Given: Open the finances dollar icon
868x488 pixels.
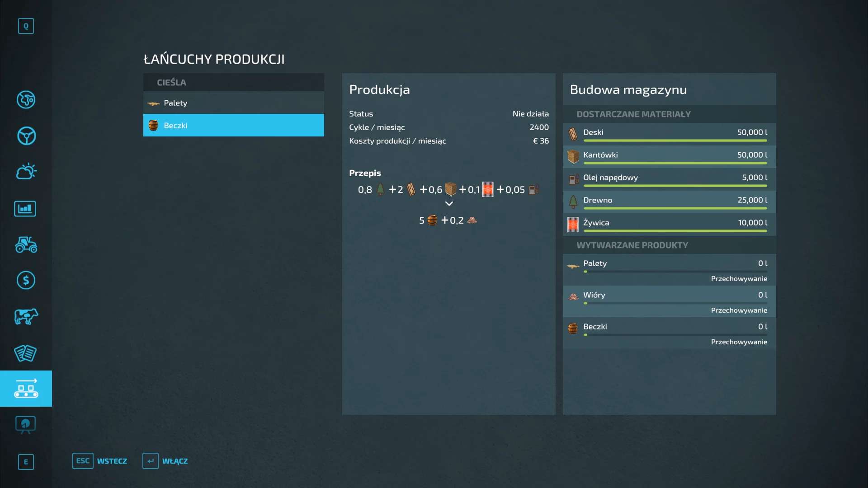Looking at the screenshot, I should (26, 281).
